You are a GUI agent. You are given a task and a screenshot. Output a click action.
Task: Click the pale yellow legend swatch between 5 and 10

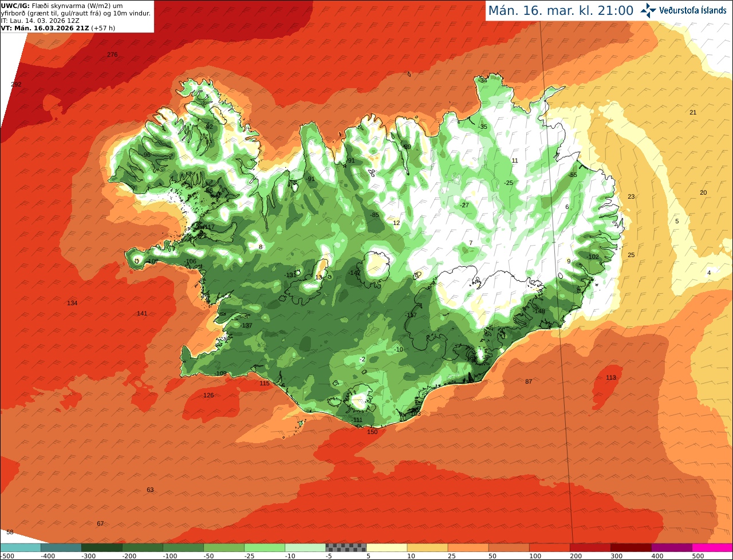tap(387, 547)
